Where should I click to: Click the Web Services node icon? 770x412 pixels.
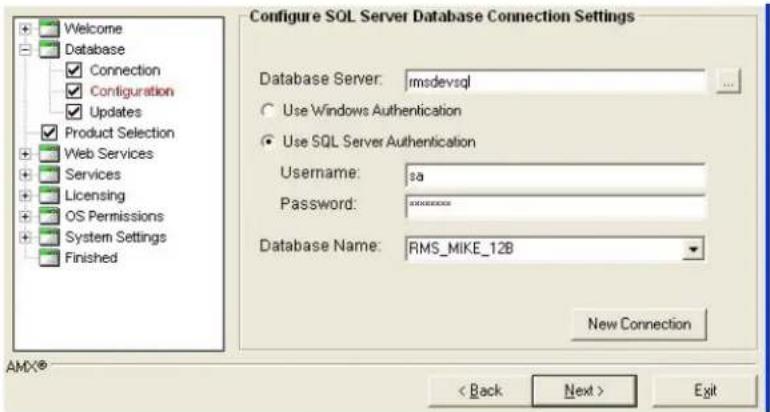click(x=49, y=154)
